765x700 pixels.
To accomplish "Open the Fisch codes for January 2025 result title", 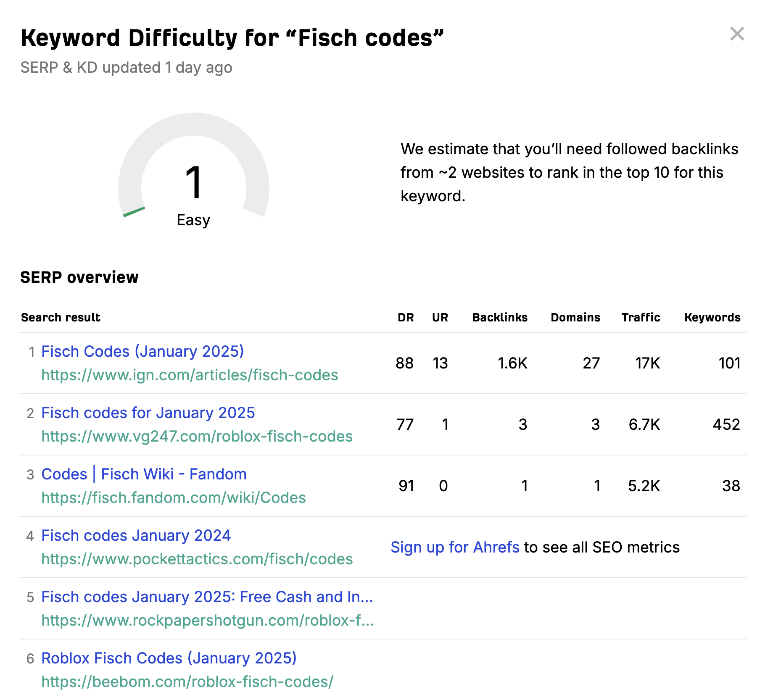I will (148, 413).
